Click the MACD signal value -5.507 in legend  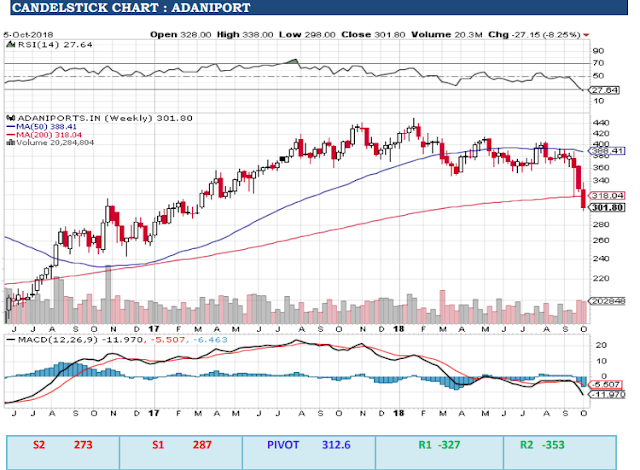coord(167,340)
